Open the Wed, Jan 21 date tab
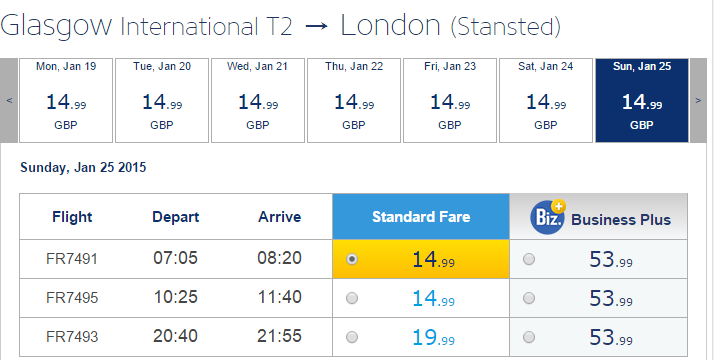Viewport: 714px width, 360px height. (258, 101)
